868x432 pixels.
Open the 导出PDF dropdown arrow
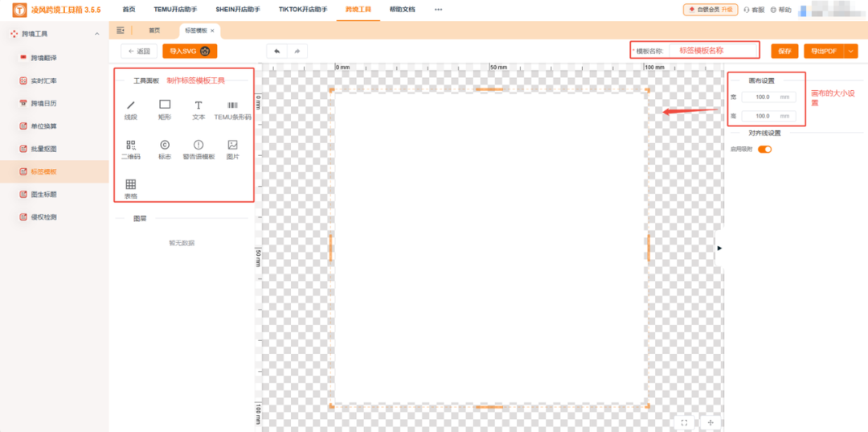point(851,51)
